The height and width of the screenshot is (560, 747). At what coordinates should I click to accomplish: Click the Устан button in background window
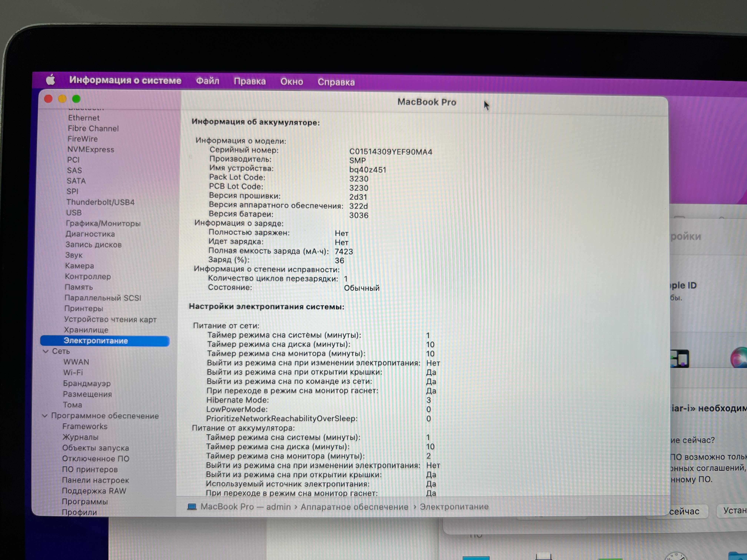point(732,511)
